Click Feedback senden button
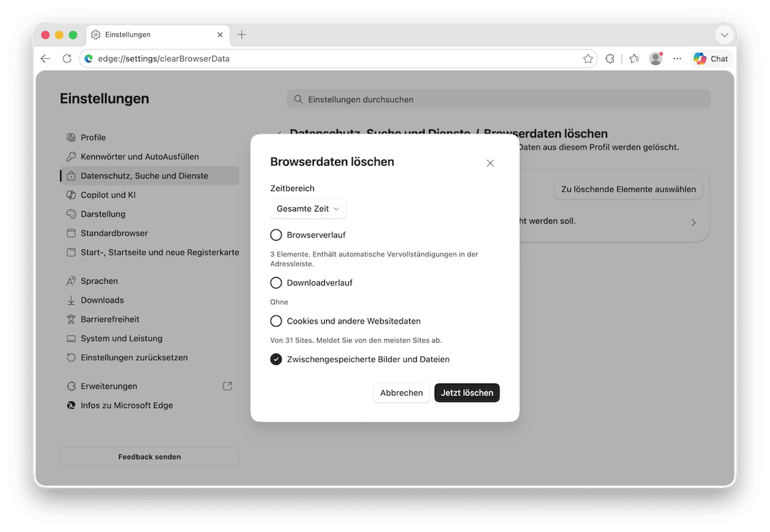This screenshot has height=532, width=770. pos(149,457)
